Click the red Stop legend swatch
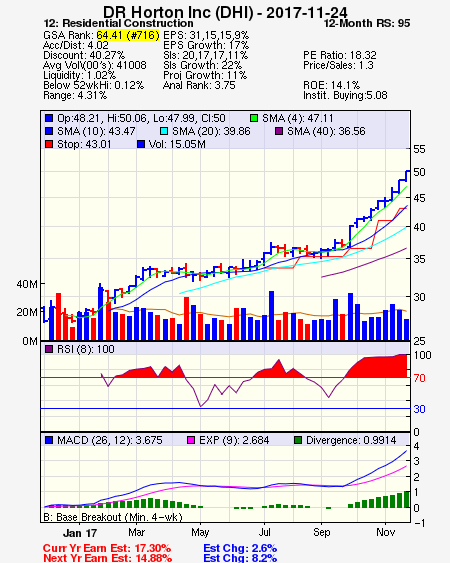This screenshot has height=563, width=450. pos(49,144)
